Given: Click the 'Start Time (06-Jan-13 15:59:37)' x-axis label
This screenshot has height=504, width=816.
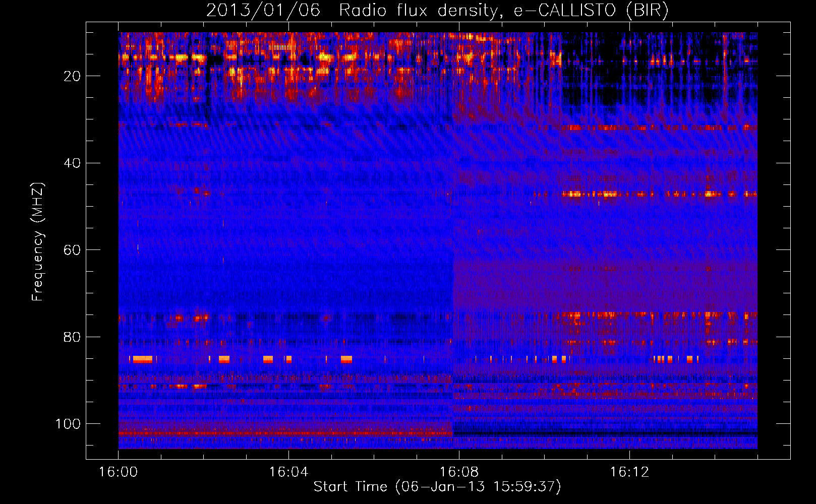Looking at the screenshot, I should pos(437,487).
